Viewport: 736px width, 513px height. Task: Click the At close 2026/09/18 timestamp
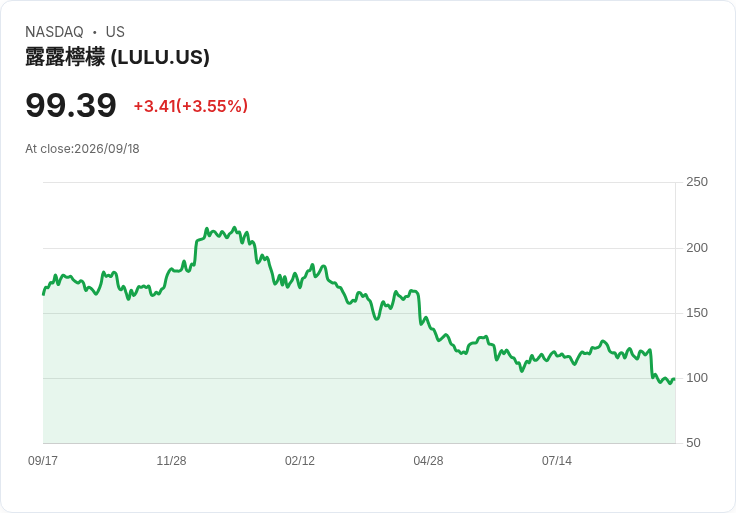82,149
